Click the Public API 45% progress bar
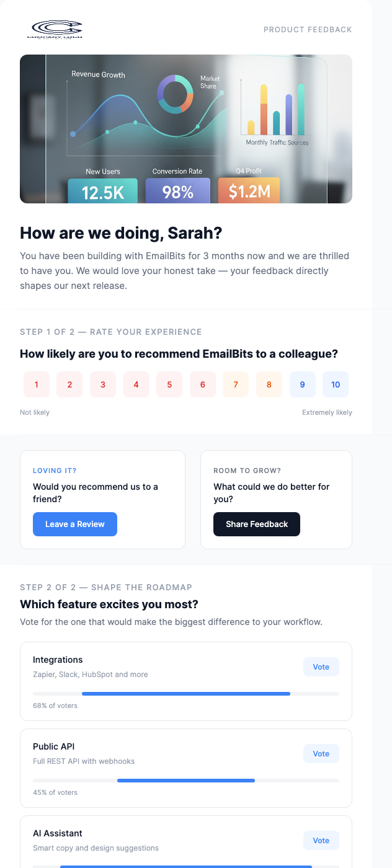Image resolution: width=392 pixels, height=868 pixels. click(x=185, y=780)
